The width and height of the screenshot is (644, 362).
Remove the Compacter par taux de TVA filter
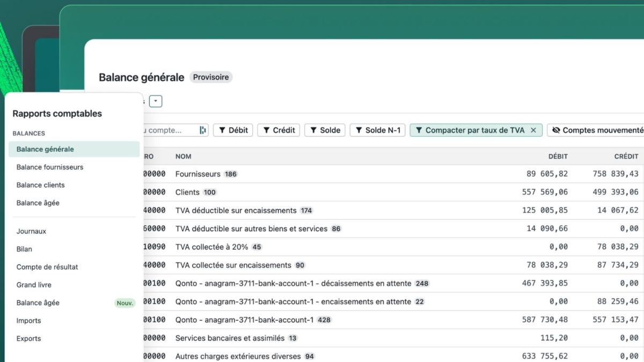pyautogui.click(x=533, y=130)
